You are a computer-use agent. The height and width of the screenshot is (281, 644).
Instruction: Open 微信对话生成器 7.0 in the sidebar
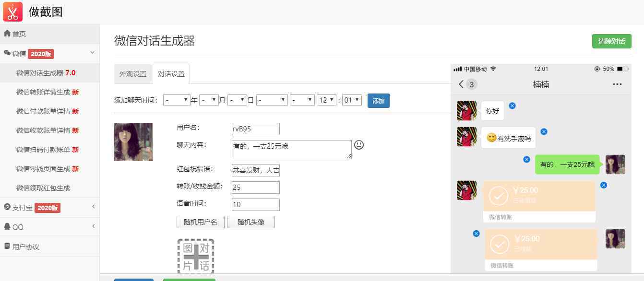click(50, 73)
